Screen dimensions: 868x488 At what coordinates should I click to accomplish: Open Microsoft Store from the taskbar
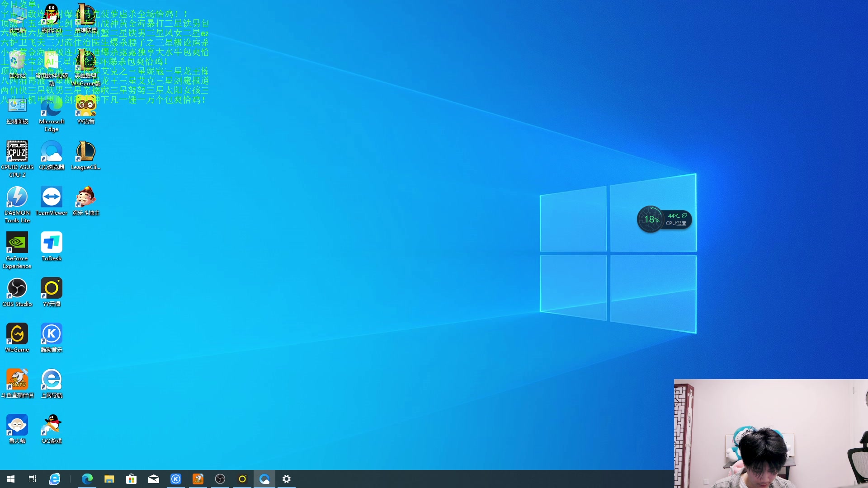(x=131, y=479)
